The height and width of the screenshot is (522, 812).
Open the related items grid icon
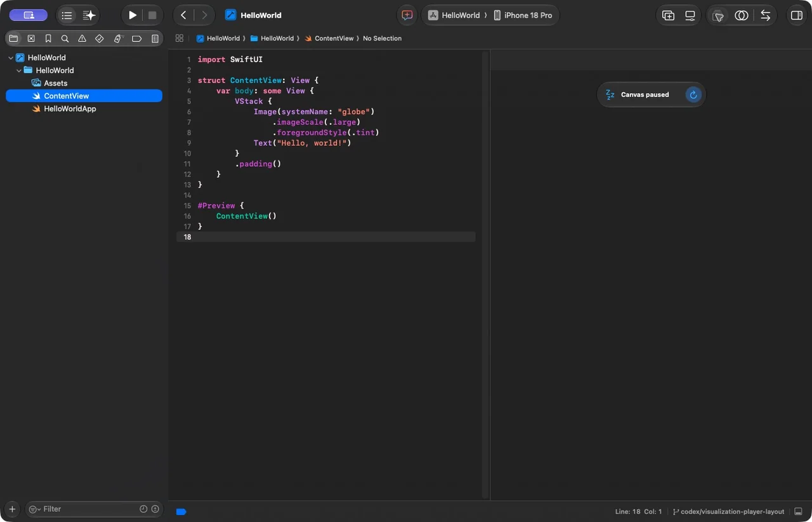pos(180,38)
